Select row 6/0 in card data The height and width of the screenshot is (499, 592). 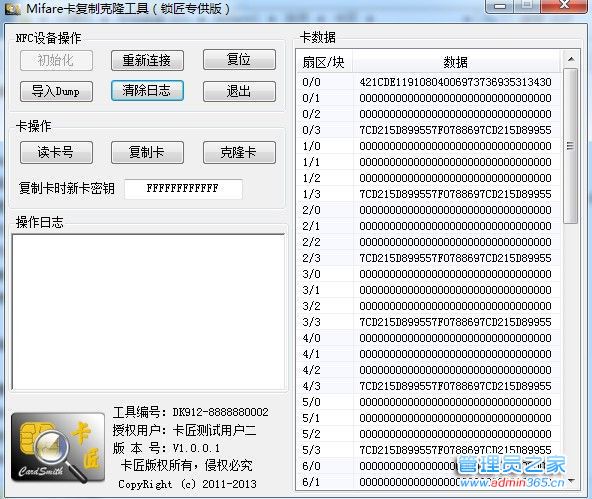pyautogui.click(x=428, y=466)
